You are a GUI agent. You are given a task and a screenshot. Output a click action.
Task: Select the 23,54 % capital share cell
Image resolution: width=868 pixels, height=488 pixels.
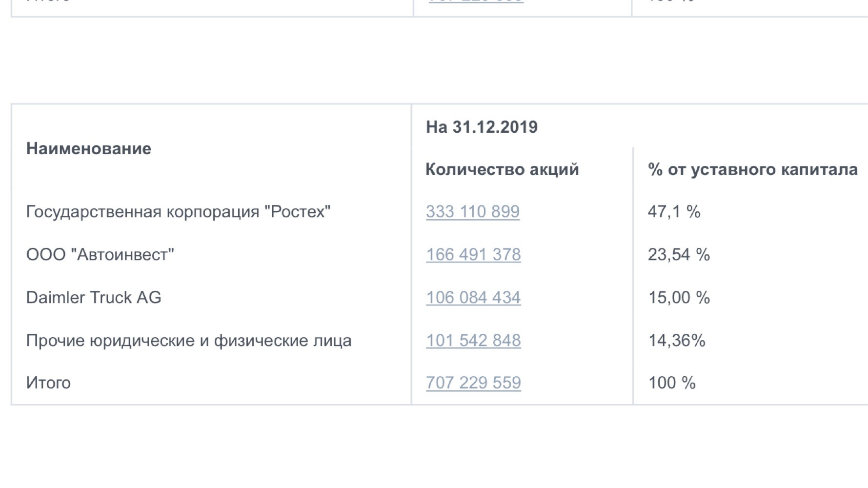(x=679, y=254)
